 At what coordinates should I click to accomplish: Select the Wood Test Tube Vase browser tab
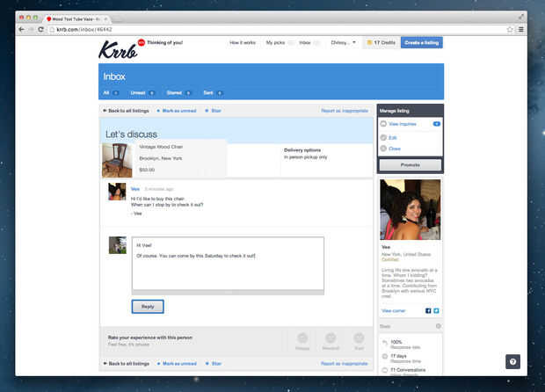coord(76,19)
